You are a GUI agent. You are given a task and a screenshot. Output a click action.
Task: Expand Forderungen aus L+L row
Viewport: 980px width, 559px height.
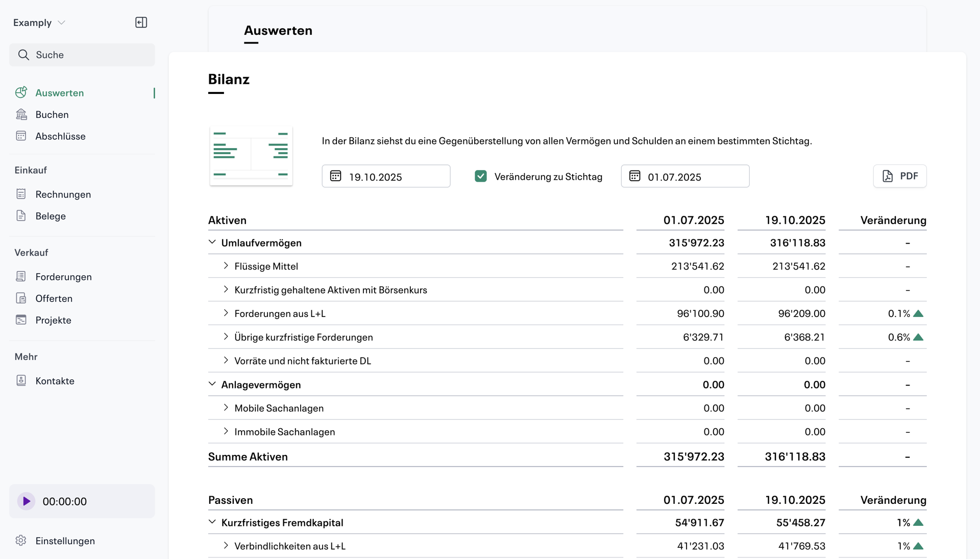(x=226, y=313)
